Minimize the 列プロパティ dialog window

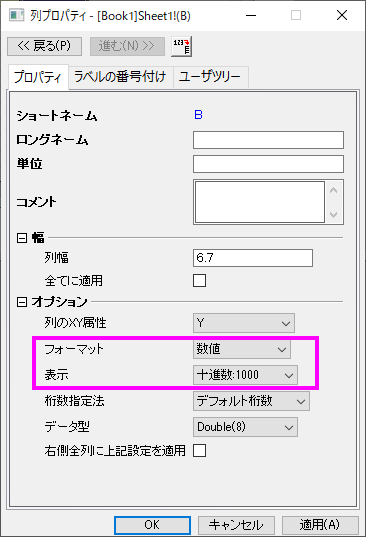click(251, 15)
